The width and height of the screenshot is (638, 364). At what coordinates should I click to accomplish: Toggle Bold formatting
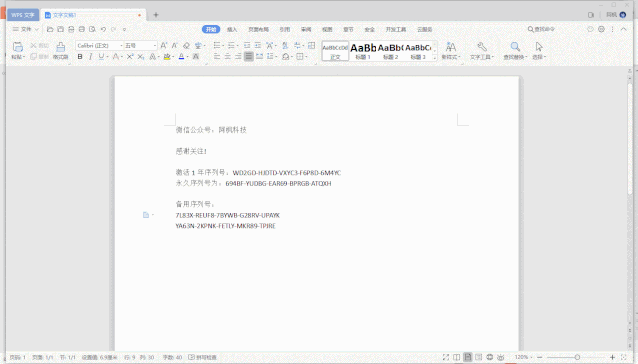point(80,57)
